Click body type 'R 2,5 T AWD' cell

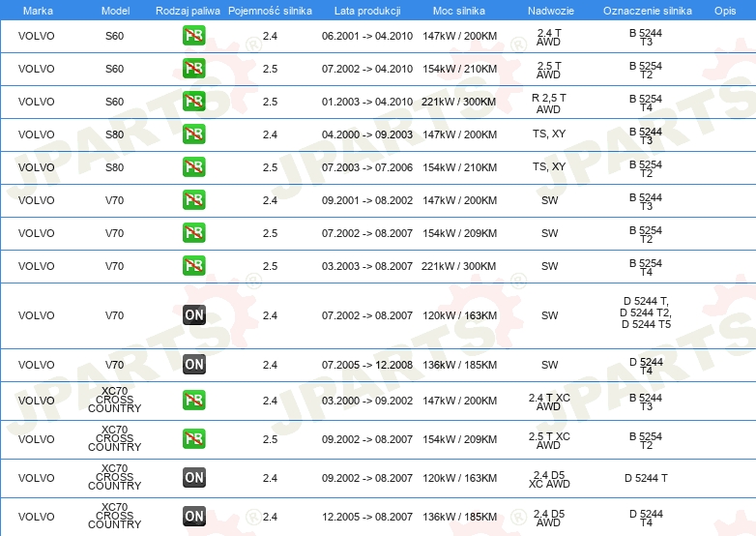549,104
